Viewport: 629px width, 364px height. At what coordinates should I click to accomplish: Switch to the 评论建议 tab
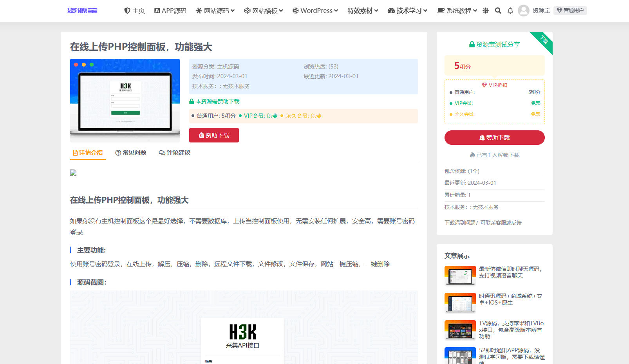tap(175, 153)
